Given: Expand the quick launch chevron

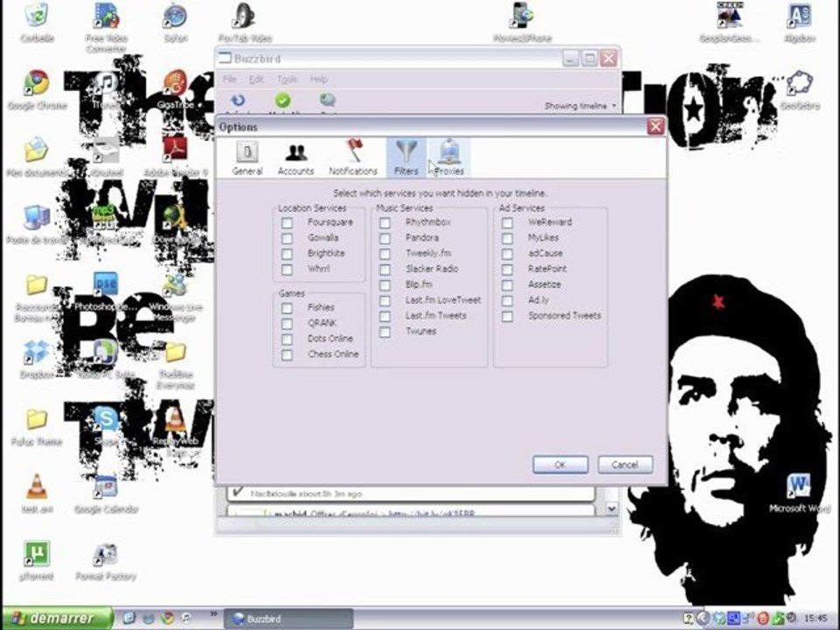Looking at the screenshot, I should pos(213,614).
